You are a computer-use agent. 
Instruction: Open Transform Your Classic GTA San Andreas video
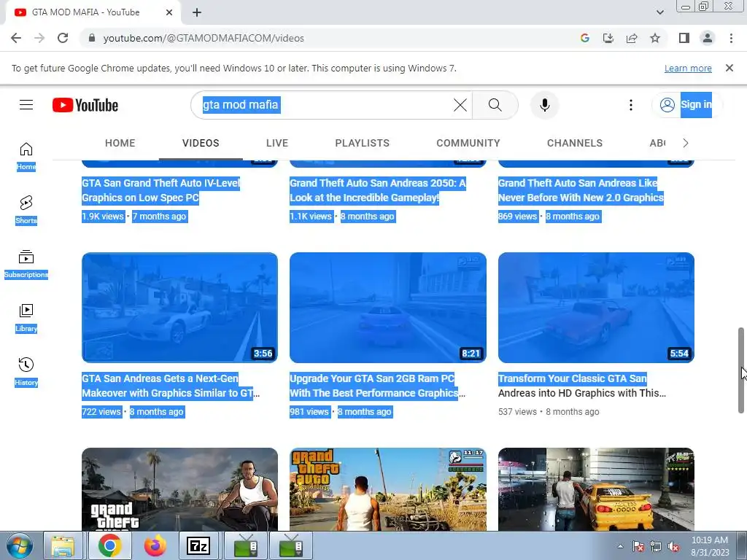(581, 386)
